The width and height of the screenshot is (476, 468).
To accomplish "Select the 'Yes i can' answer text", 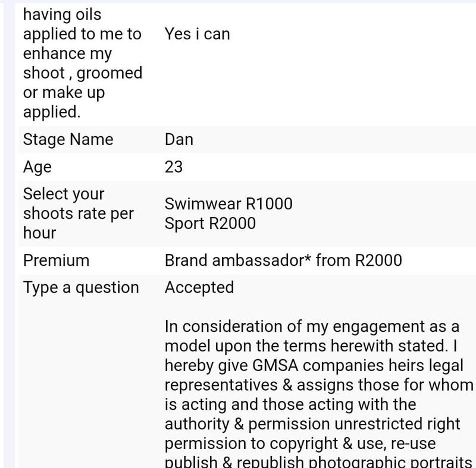I will tap(197, 34).
